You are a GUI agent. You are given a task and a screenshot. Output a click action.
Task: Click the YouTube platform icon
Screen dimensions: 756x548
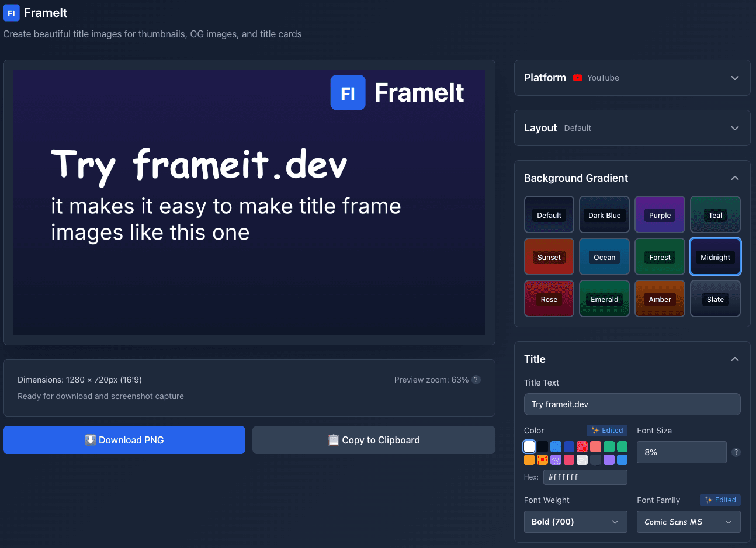coord(578,77)
